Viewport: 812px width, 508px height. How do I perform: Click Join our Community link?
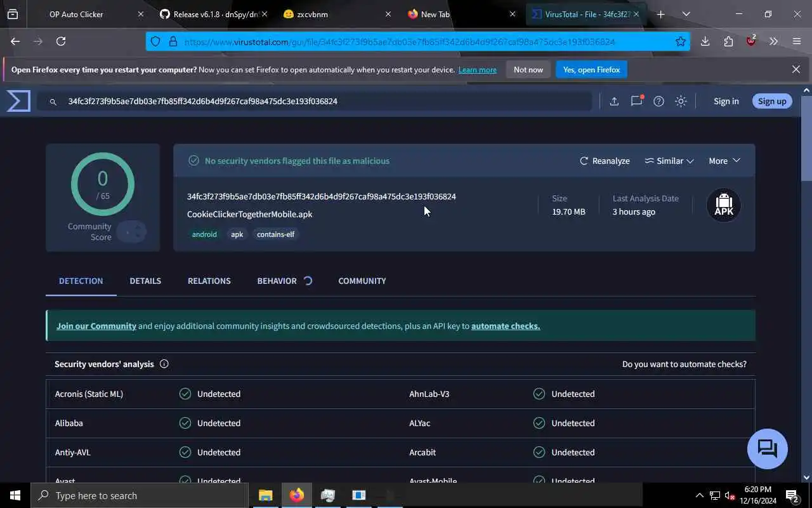[96, 326]
